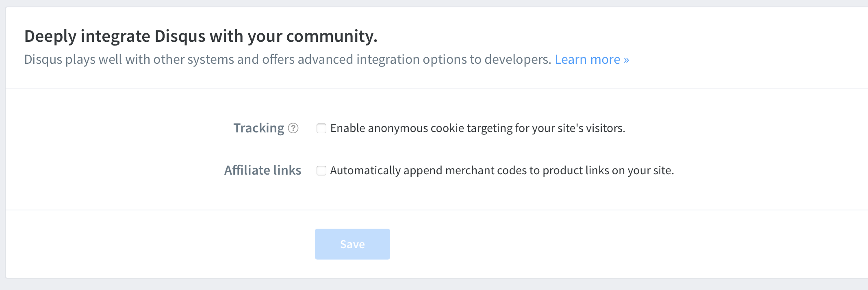Follow the "Learn more" link
Viewport: 868px width, 290px height.
point(587,60)
